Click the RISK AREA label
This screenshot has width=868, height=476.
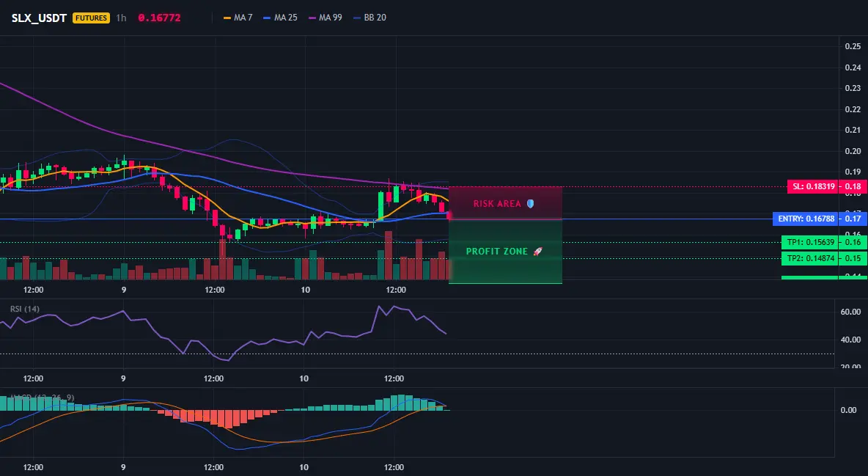point(497,204)
